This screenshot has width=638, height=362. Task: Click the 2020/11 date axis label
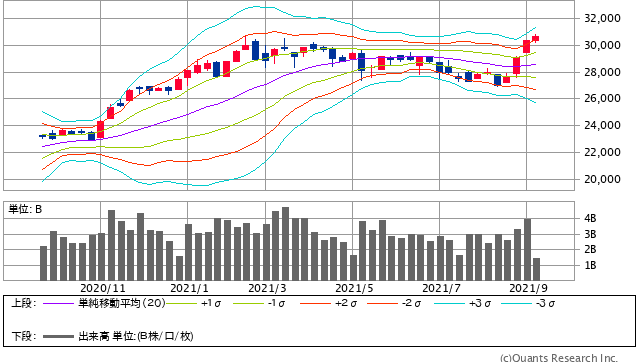coord(103,288)
